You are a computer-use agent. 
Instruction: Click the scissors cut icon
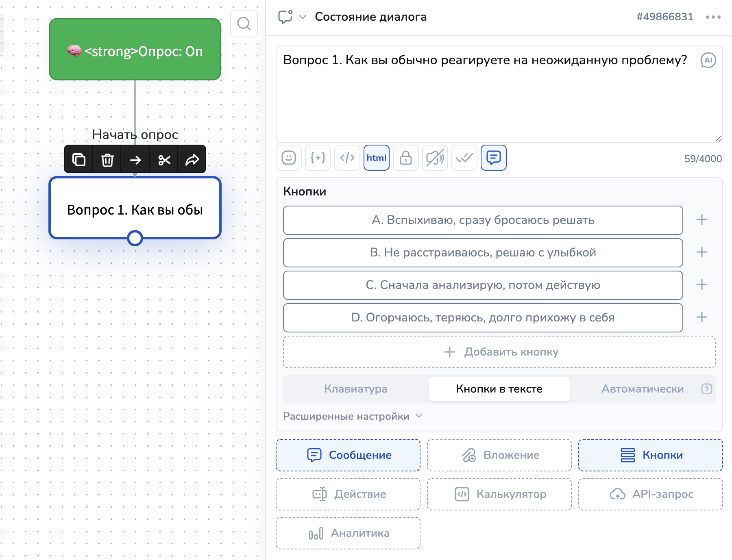164,160
